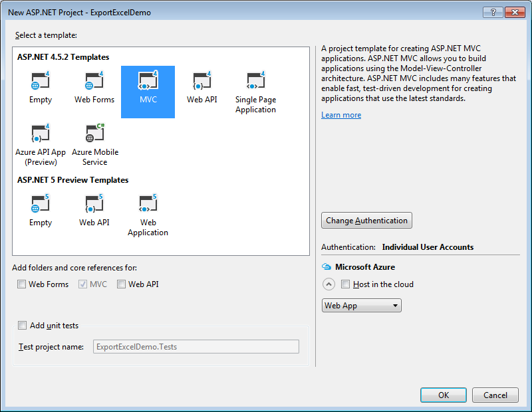This screenshot has height=412, width=532.
Task: Click the Microsoft Azure cloud icon
Action: [x=327, y=267]
